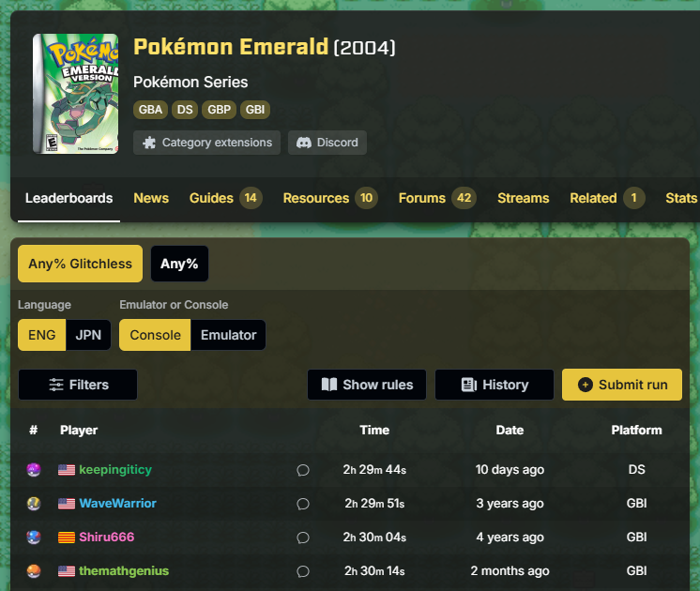Open the Stats tab
The image size is (700, 591).
tap(681, 198)
